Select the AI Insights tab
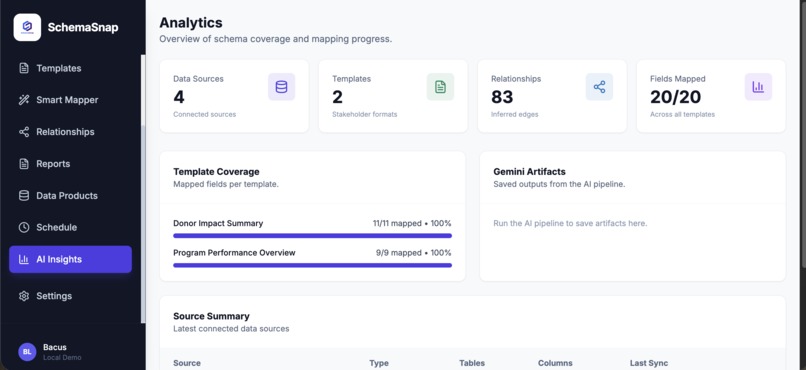 pos(70,260)
